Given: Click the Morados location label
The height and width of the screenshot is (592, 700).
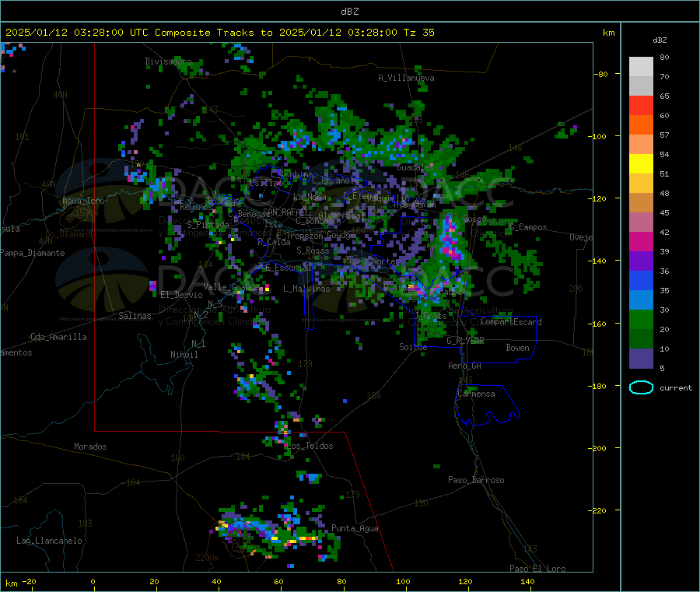Looking at the screenshot, I should point(90,447).
